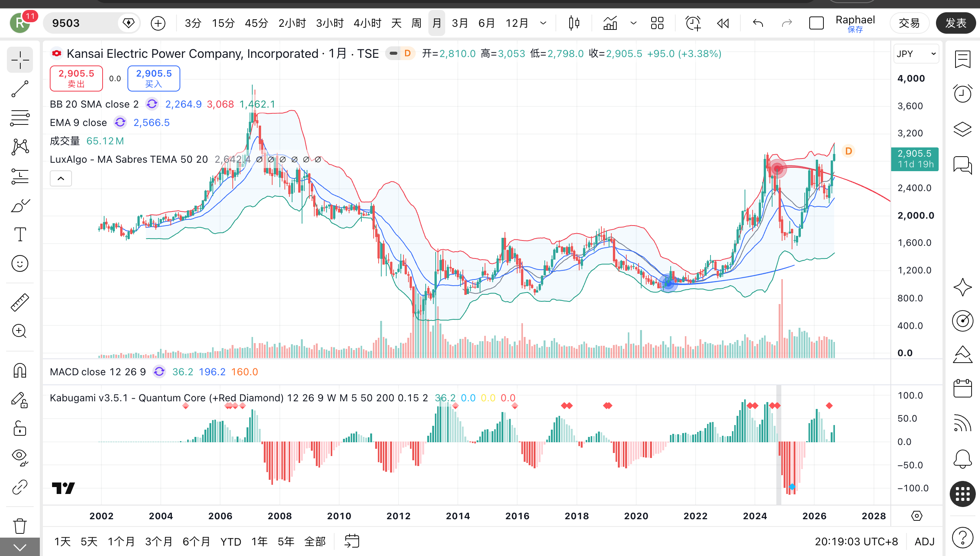
Task: Toggle lock all drawings
Action: click(20, 428)
